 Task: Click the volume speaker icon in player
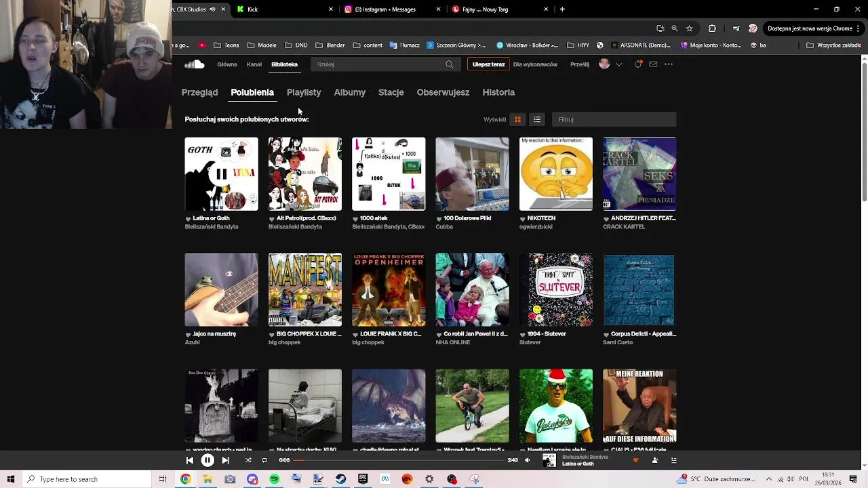(x=528, y=460)
